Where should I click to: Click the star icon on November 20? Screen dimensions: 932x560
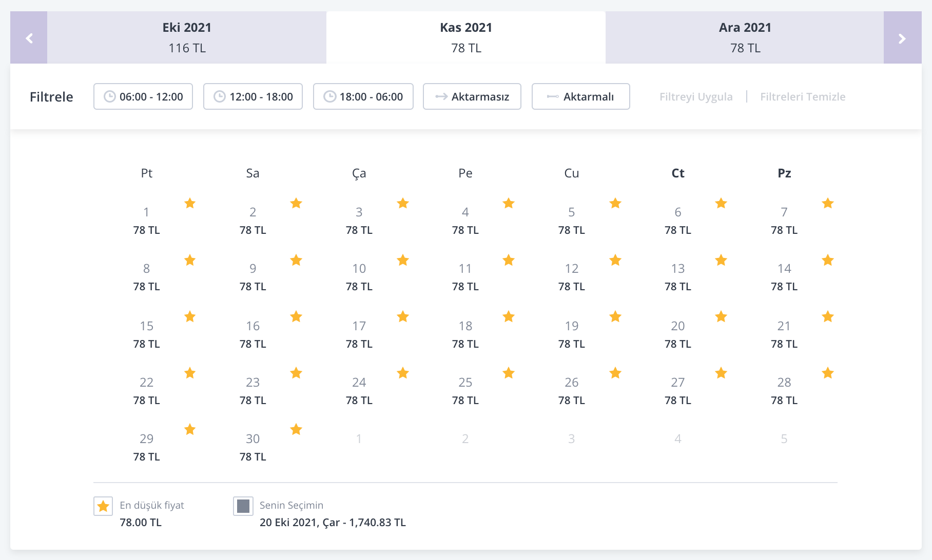pos(721,316)
